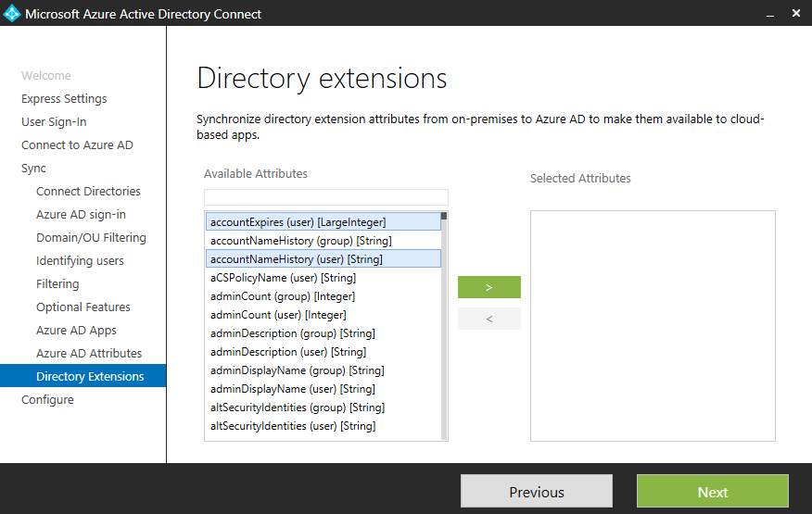812x514 pixels.
Task: Select altSecurityIdentities (user) attribute
Action: click(293, 426)
